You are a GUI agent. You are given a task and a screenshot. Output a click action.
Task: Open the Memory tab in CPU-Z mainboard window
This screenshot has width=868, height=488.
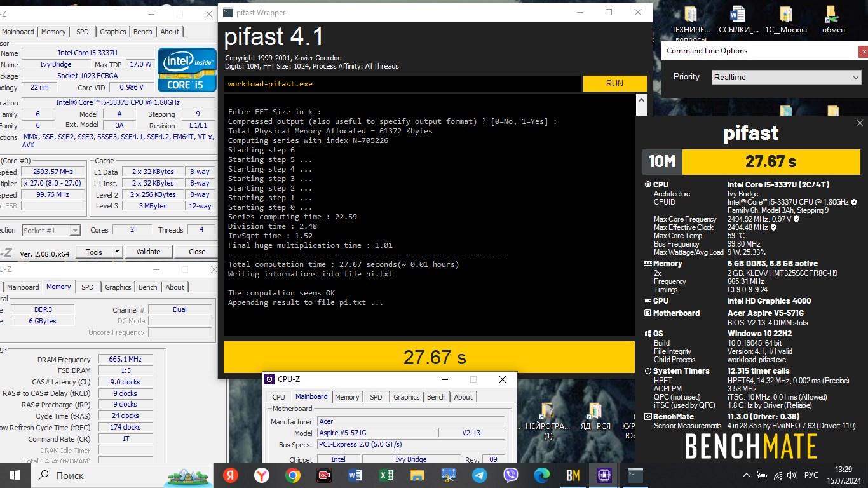point(347,397)
